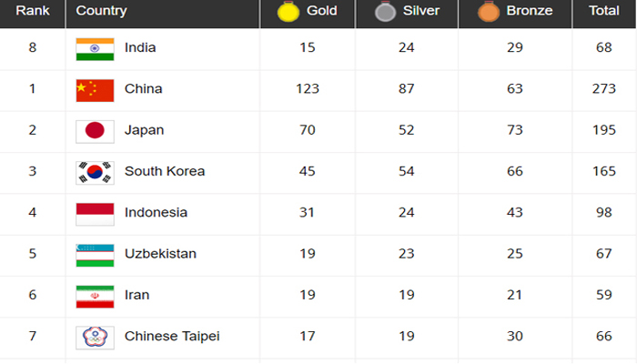The width and height of the screenshot is (637, 364).
Task: Click the Chinese Taipei emblem icon
Action: 95,338
